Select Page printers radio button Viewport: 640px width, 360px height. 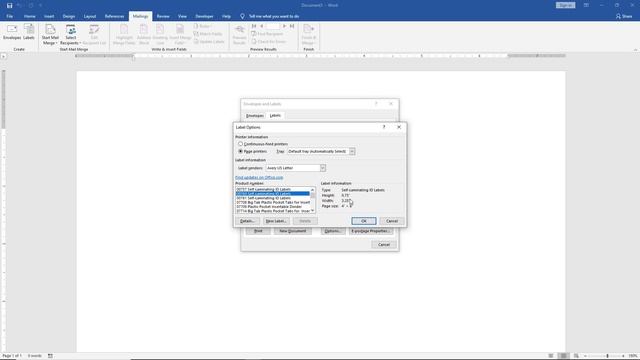tap(240, 151)
